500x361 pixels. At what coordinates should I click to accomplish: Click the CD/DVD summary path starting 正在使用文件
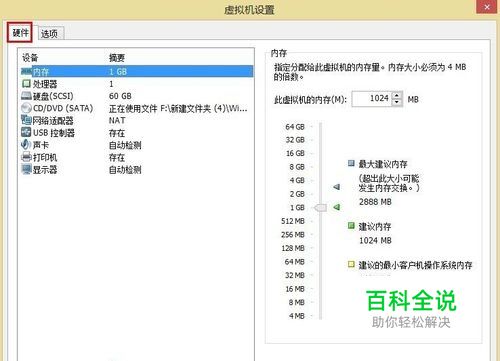(x=178, y=108)
